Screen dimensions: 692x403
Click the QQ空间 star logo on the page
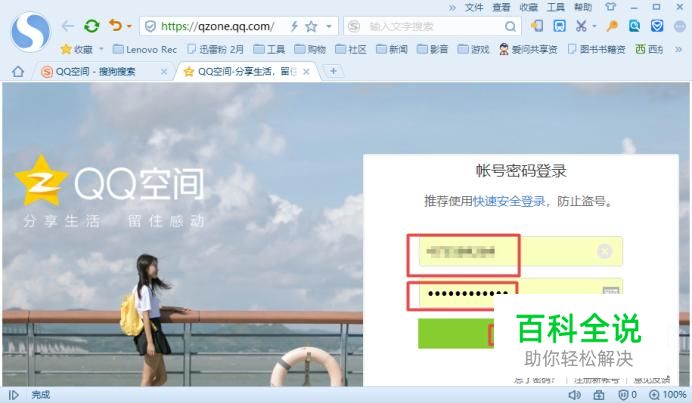click(x=41, y=181)
